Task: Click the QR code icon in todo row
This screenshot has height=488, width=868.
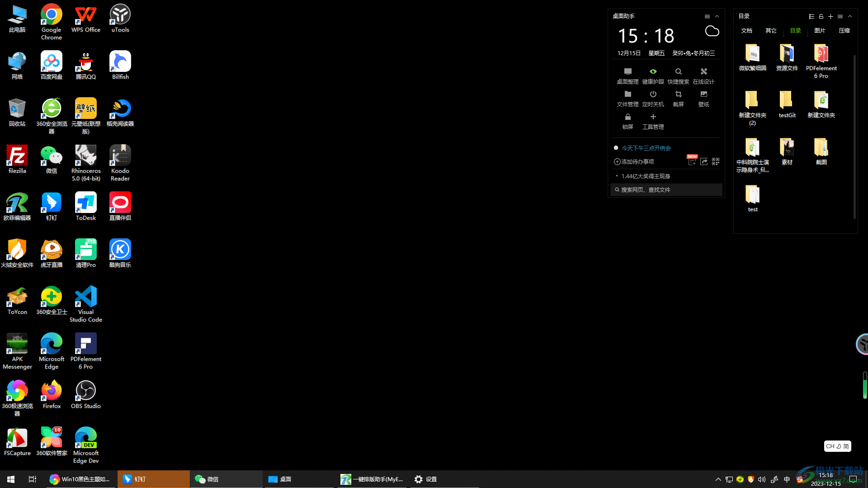Action: 716,161
